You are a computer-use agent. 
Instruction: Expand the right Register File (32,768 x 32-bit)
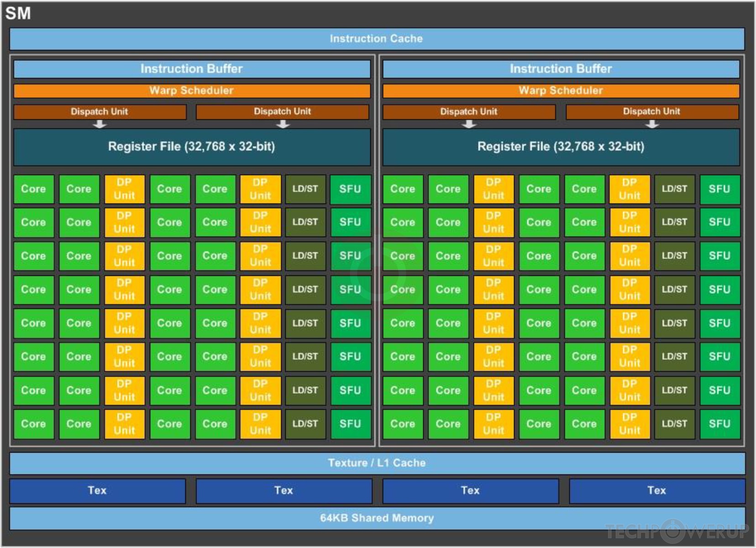[561, 147]
